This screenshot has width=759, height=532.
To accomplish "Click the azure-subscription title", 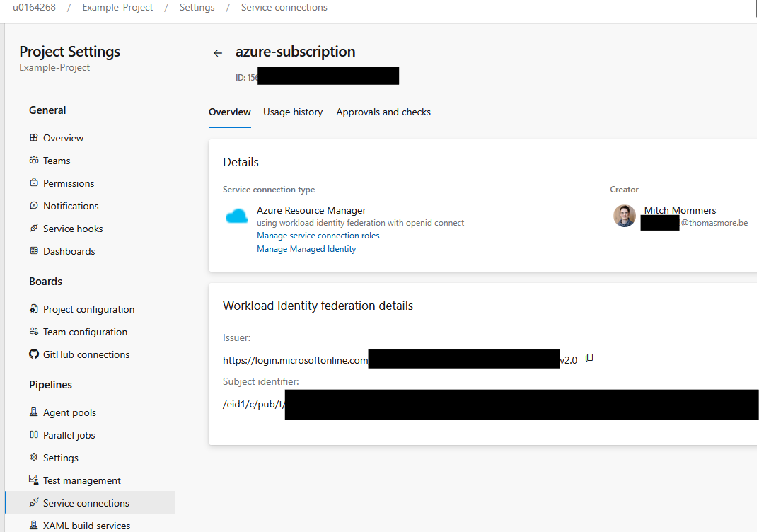I will [295, 52].
